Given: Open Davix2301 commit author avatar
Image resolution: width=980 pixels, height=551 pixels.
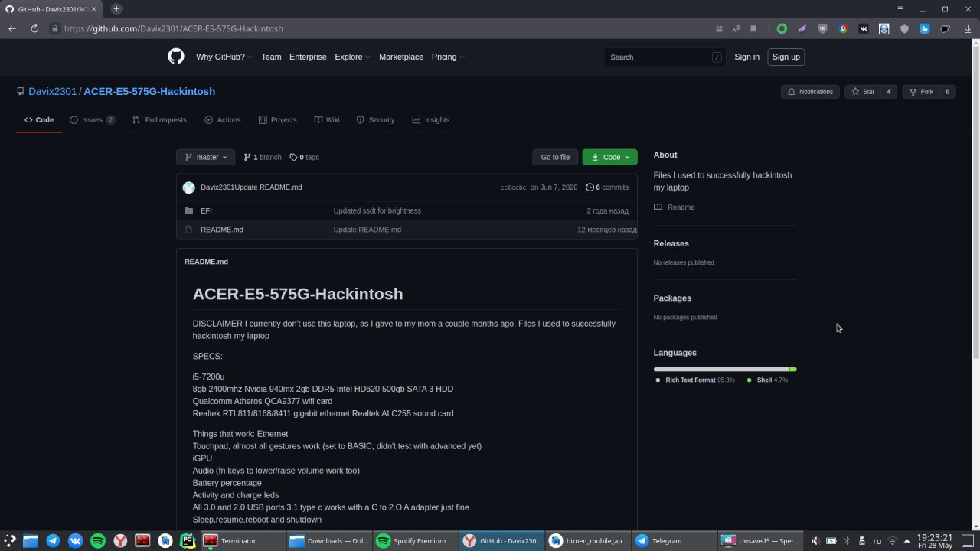Looking at the screenshot, I should coord(189,187).
